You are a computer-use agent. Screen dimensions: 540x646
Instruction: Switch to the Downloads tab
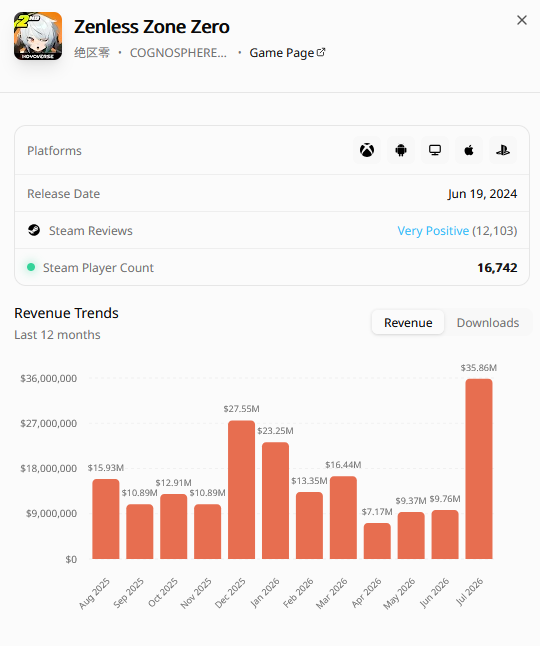click(488, 322)
